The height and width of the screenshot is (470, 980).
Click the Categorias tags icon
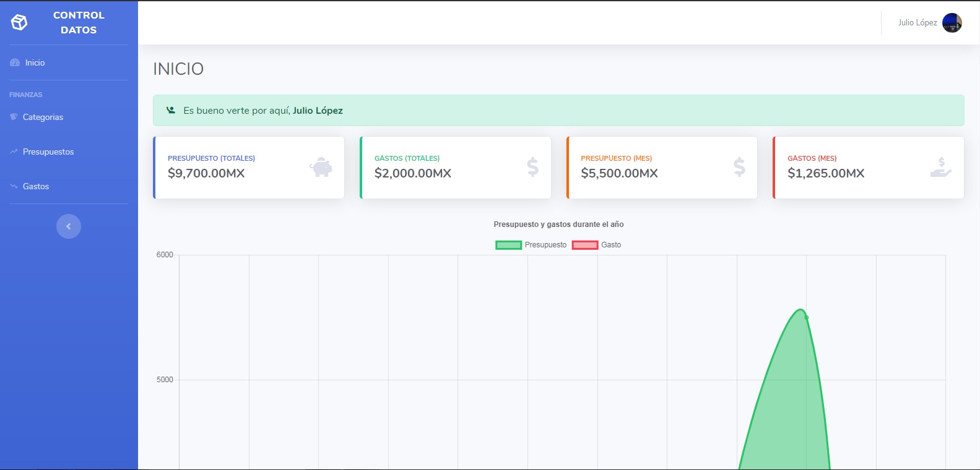[14, 117]
